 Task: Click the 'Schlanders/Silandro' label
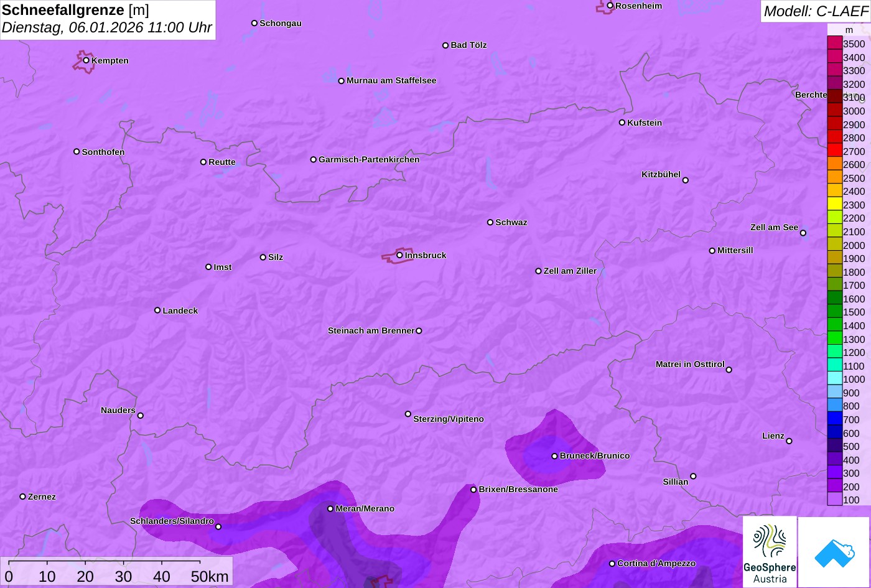[x=172, y=521]
